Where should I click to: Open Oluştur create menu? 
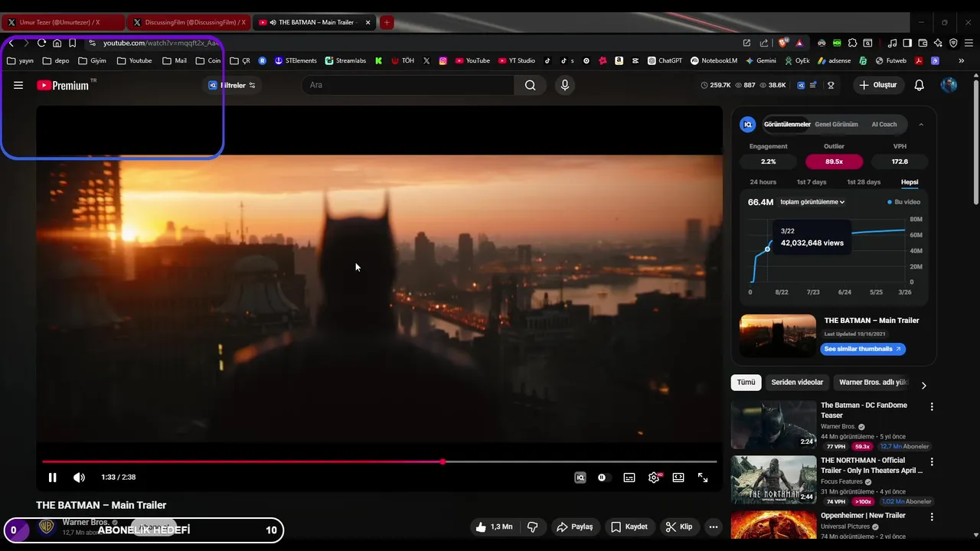pyautogui.click(x=877, y=85)
